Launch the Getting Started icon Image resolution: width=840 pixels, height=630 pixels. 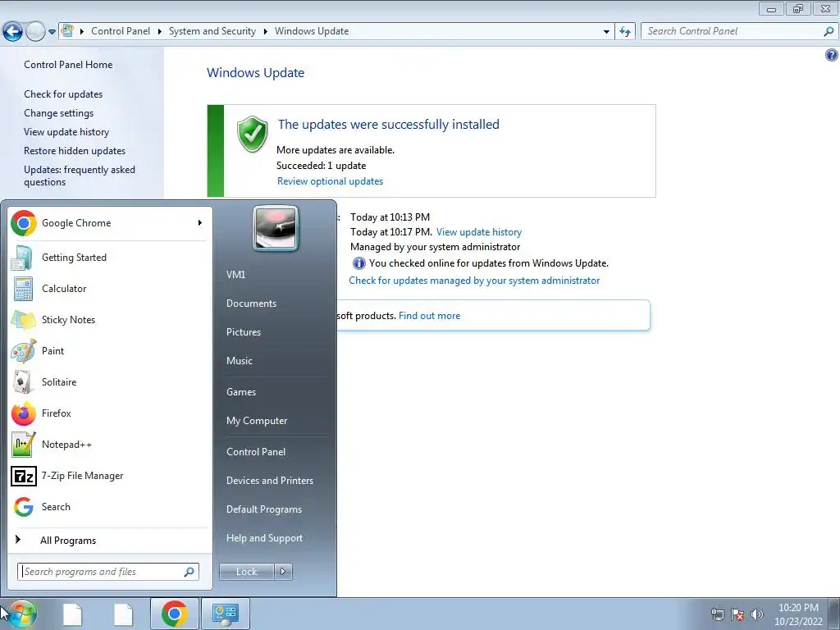(21, 258)
